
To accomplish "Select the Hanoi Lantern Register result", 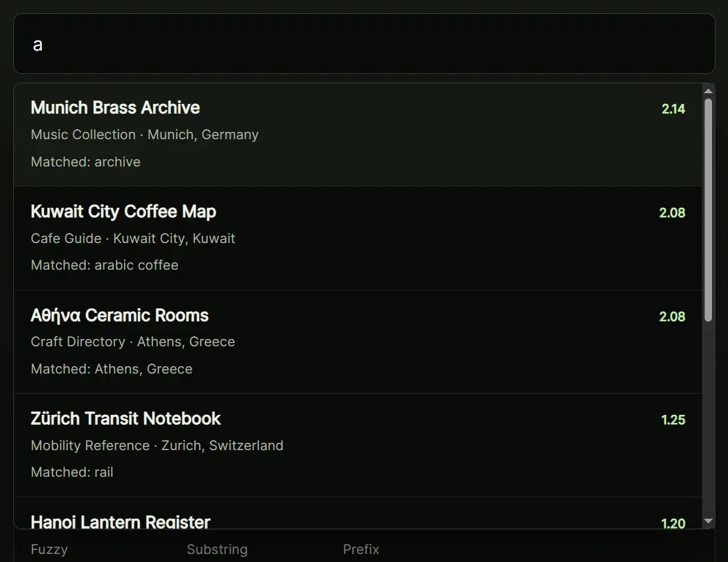I will point(358,513).
